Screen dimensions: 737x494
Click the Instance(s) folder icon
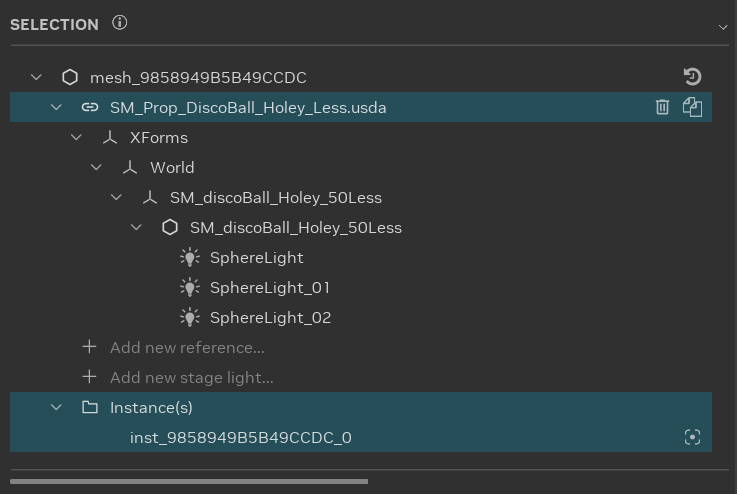coord(90,407)
